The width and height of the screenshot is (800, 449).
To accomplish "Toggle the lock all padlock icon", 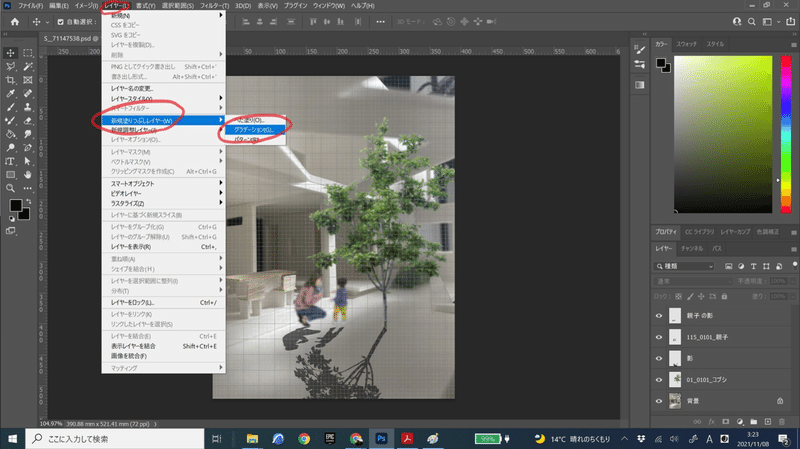I will click(x=724, y=296).
